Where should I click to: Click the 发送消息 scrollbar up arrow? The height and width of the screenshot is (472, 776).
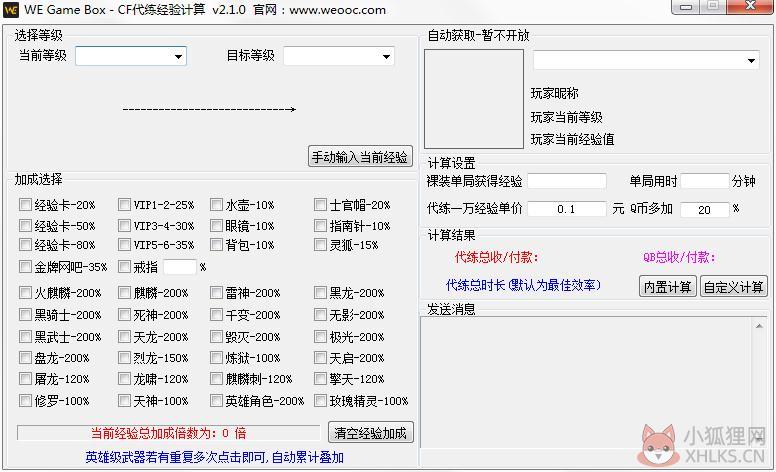[759, 326]
